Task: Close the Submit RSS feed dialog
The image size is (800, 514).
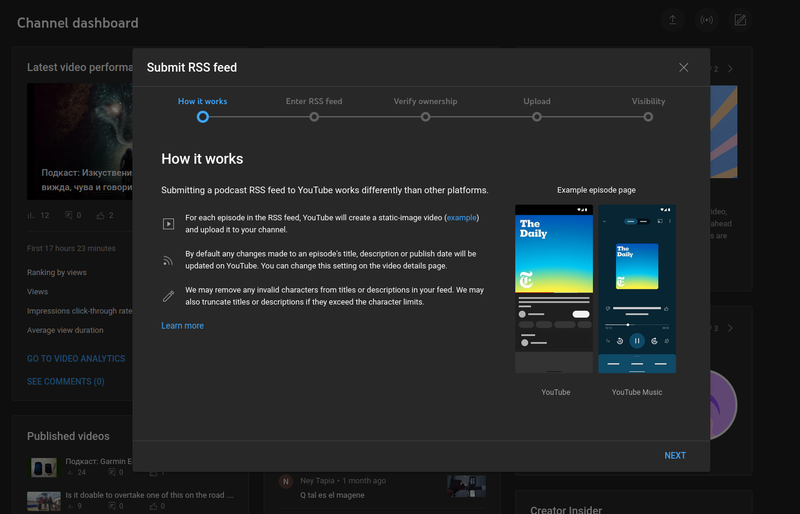Action: (683, 68)
